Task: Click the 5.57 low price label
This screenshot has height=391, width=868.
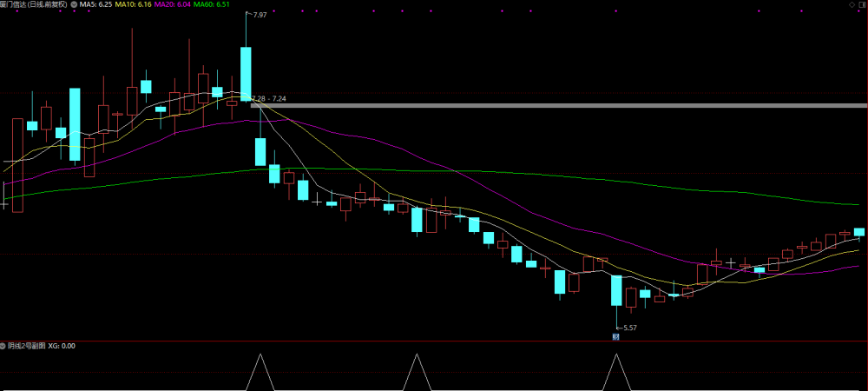Action: [629, 328]
